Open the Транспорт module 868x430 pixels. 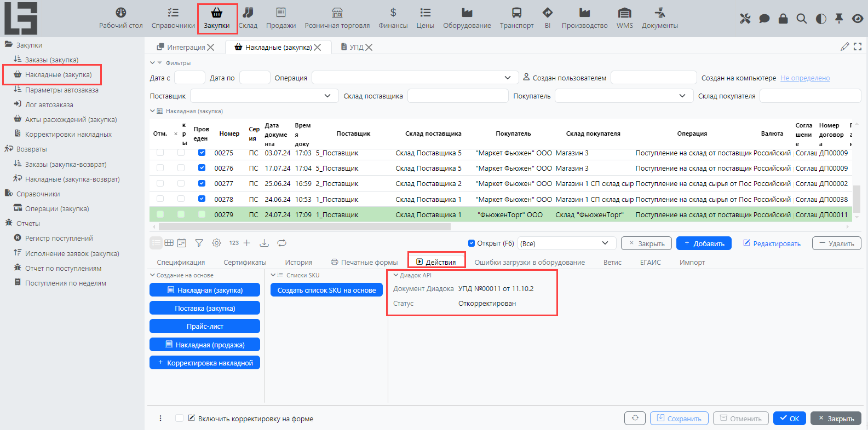(516, 18)
